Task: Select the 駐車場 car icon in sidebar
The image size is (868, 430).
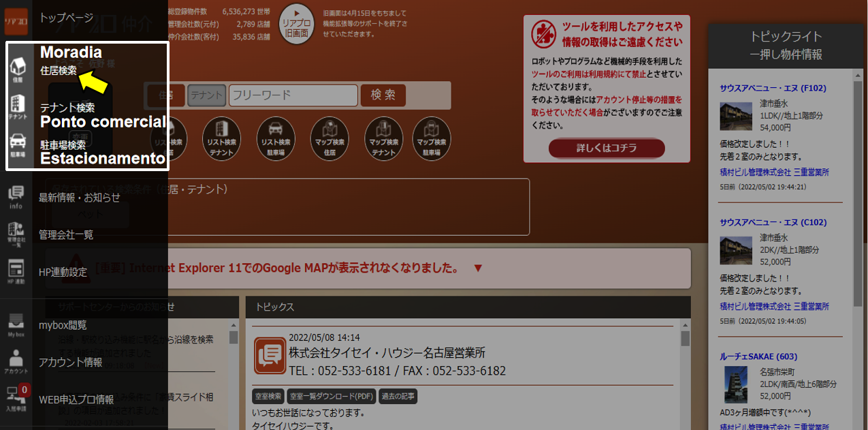Action: [x=18, y=145]
